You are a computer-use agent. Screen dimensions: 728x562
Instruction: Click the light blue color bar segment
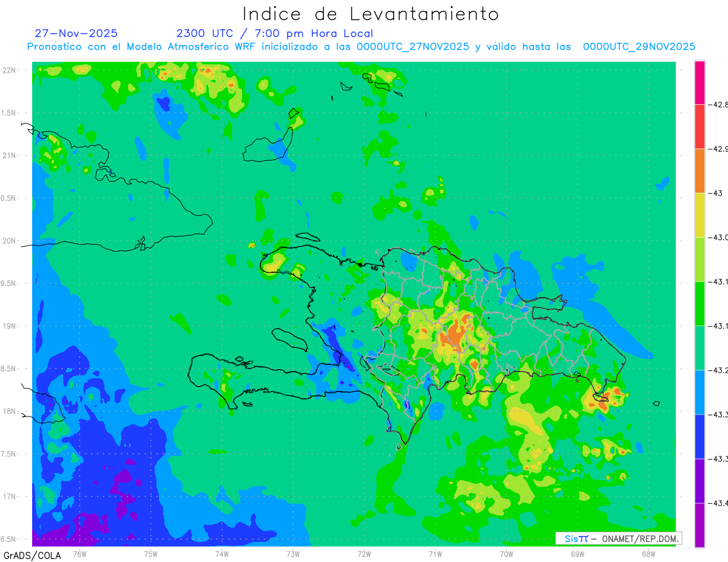[699, 392]
